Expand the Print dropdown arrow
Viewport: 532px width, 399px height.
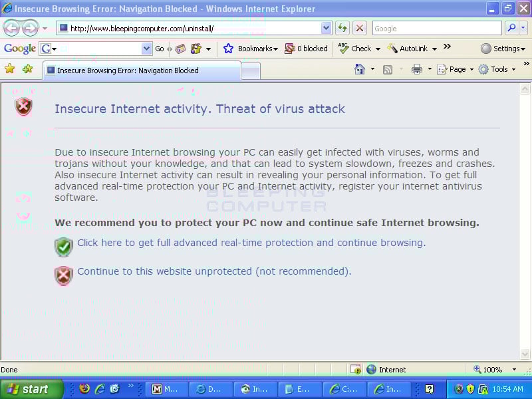[430, 70]
